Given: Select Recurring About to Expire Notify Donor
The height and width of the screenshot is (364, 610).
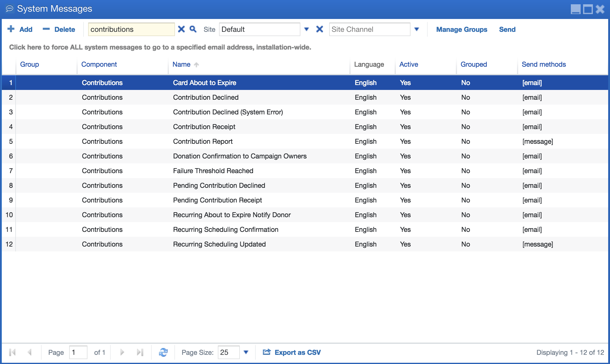Looking at the screenshot, I should click(x=305, y=215).
